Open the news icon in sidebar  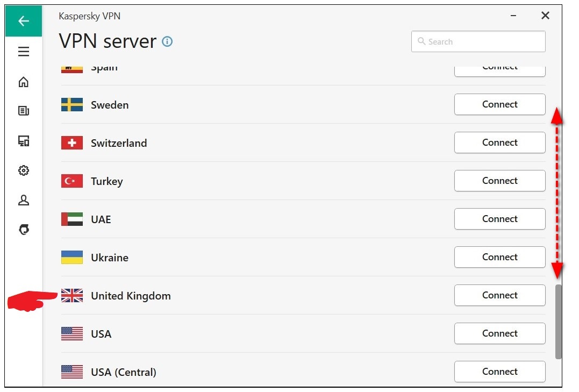[23, 111]
